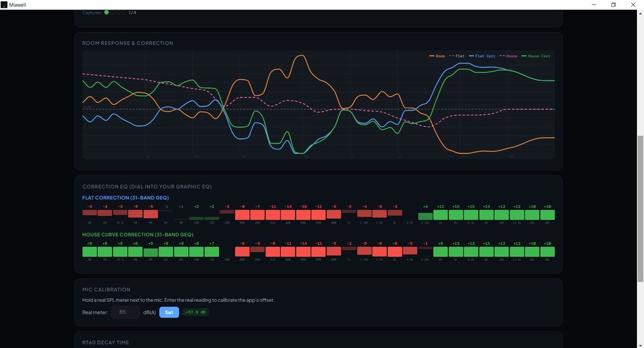The width and height of the screenshot is (644, 348).
Task: Click the +57.8 dB offset badge
Action: pyautogui.click(x=195, y=312)
